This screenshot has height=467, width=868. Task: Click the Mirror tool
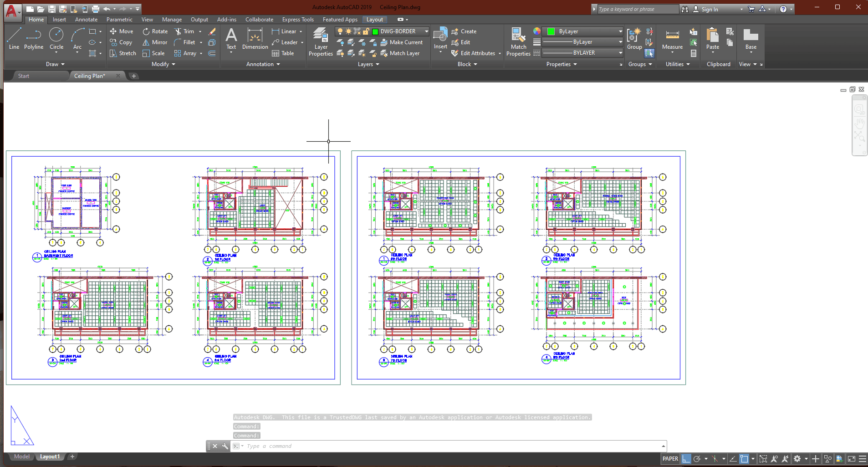(x=155, y=42)
